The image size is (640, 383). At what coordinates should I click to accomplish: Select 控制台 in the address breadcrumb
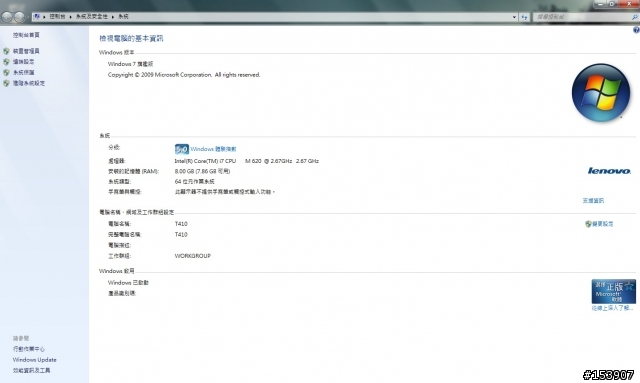tap(58, 17)
